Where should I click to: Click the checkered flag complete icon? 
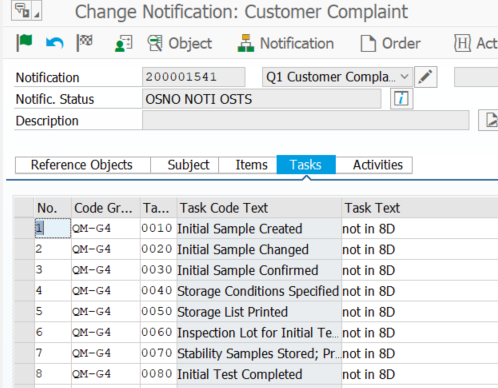(85, 43)
